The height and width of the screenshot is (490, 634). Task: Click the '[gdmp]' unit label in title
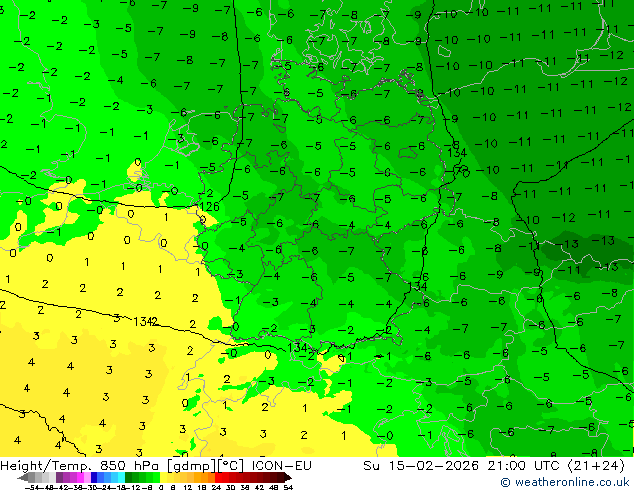click(x=192, y=466)
